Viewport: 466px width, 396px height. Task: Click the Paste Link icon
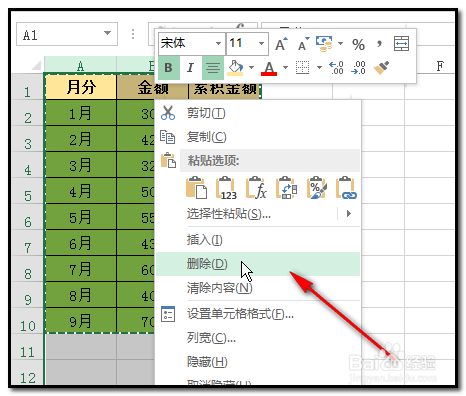point(346,188)
